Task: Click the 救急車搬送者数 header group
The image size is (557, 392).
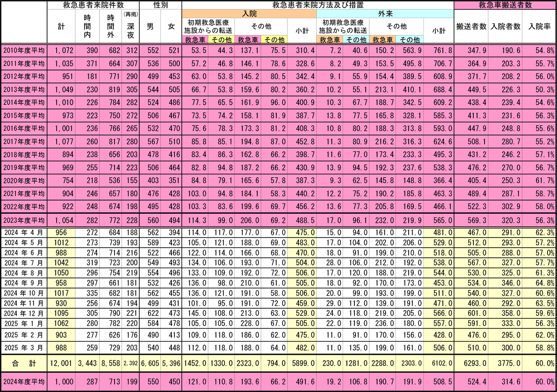Action: (505, 5)
